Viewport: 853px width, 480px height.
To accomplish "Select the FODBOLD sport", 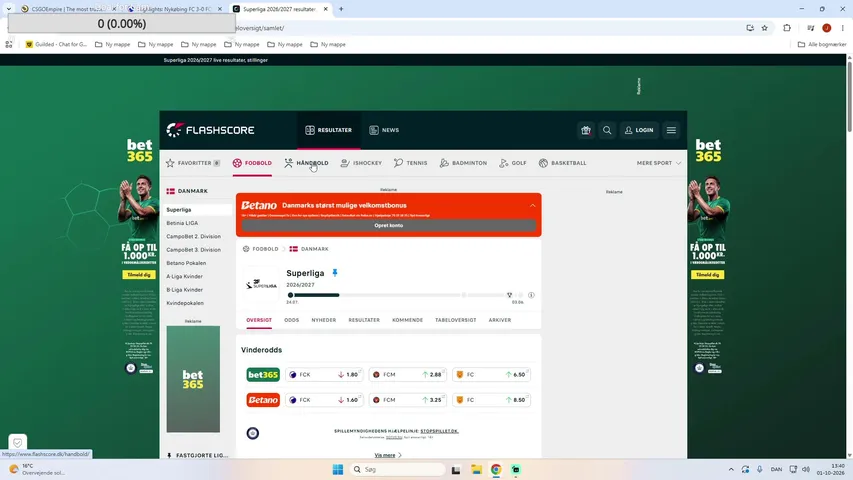I will (252, 163).
